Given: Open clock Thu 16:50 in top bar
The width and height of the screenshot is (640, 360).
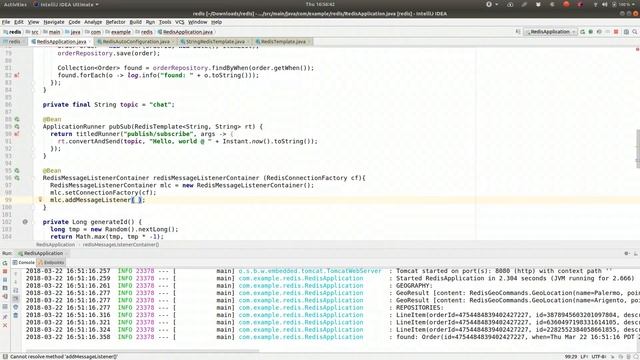Looking at the screenshot, I should point(320,4).
